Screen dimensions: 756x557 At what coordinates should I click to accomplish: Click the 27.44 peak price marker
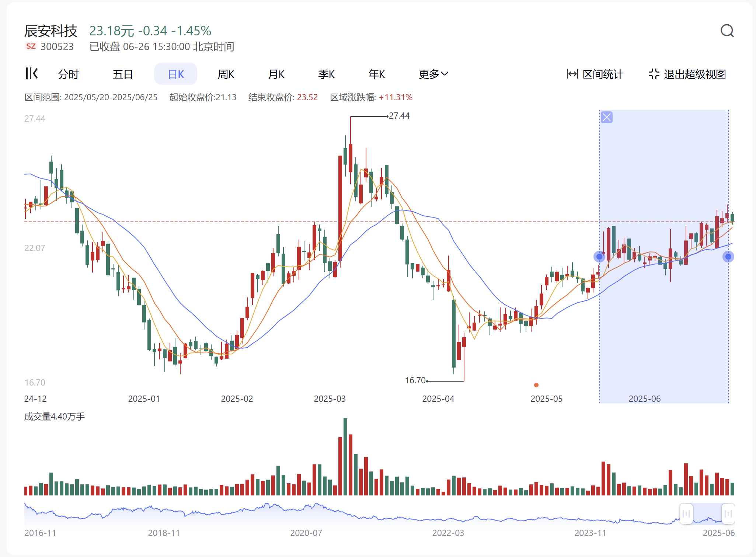click(x=399, y=115)
